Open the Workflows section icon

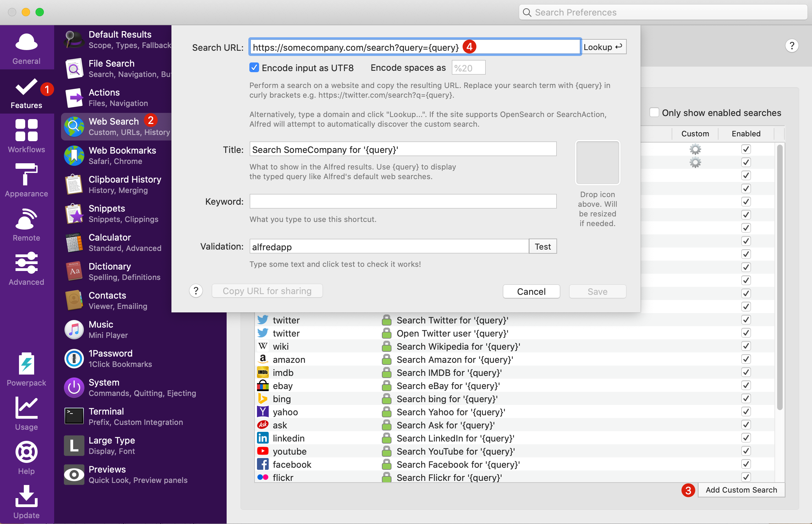click(27, 130)
